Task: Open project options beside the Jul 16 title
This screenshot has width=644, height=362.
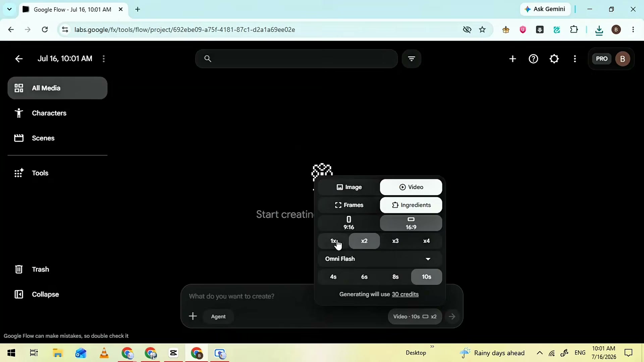Action: (104, 59)
